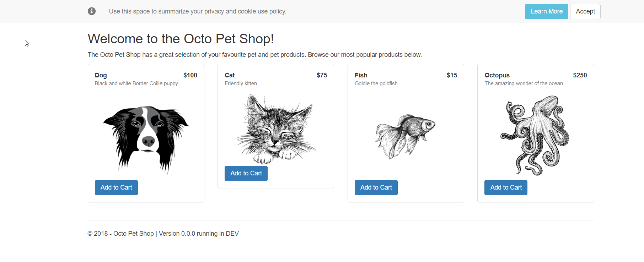
Task: Add the Cat to cart
Action: point(246,173)
